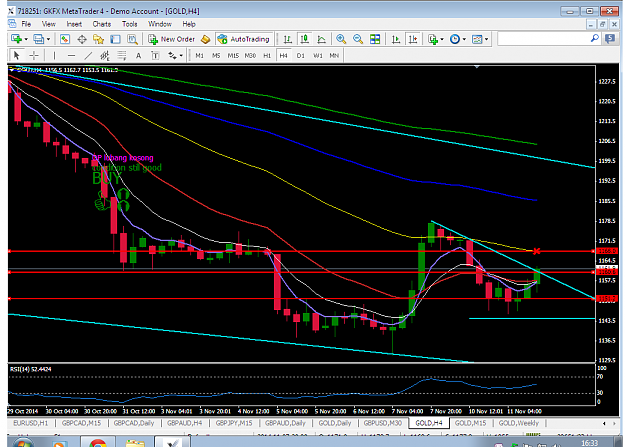
Task: Switch timeframe to H1
Action: [267, 55]
